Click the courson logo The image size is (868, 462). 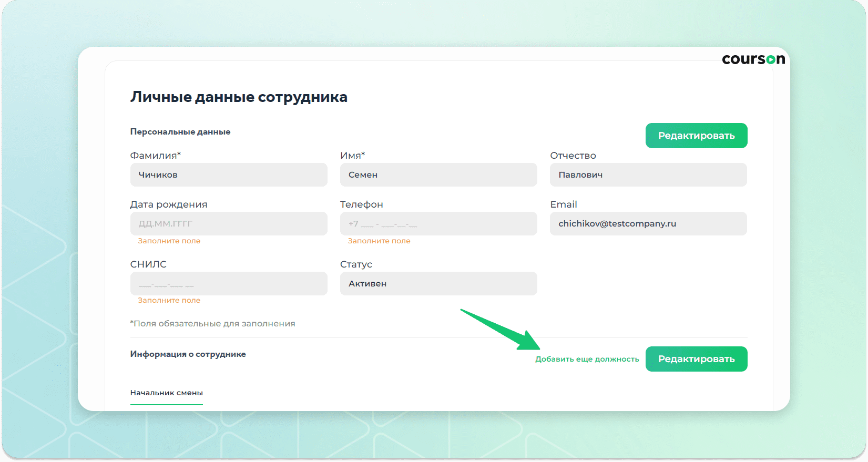point(753,59)
